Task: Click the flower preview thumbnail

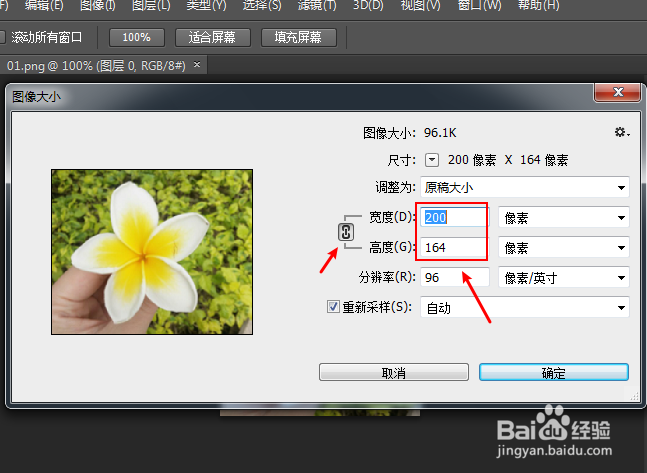Action: point(152,252)
